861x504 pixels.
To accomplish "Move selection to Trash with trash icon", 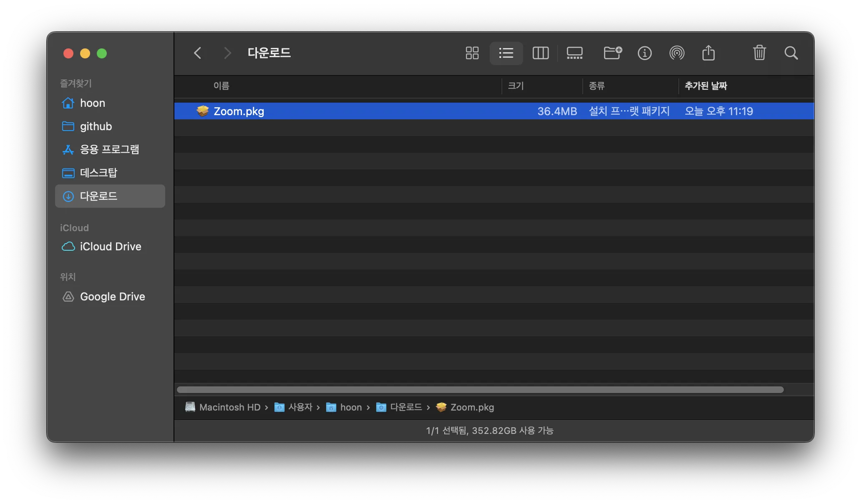I will 759,53.
